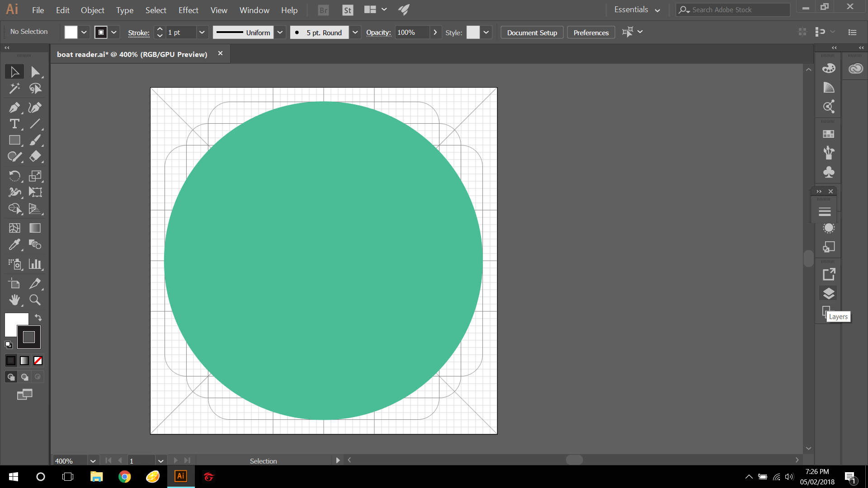This screenshot has height=488, width=868.
Task: Pick the Eyedropper tool
Action: pos(14,244)
